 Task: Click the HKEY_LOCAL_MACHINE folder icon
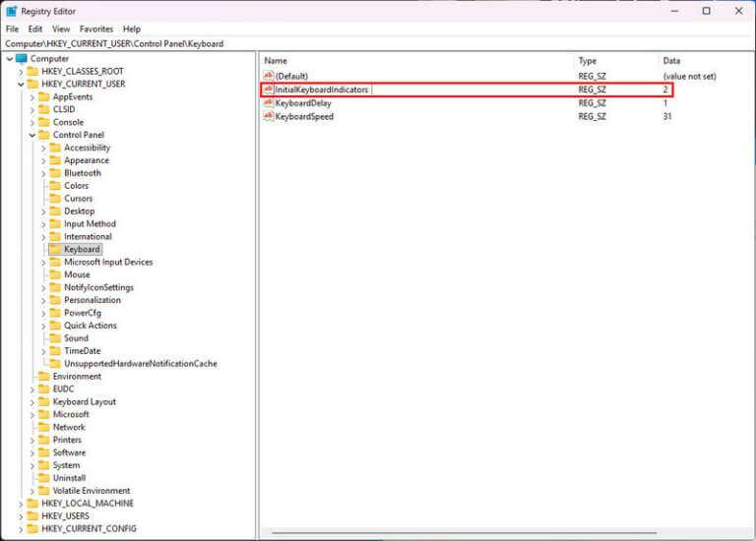pyautogui.click(x=32, y=504)
